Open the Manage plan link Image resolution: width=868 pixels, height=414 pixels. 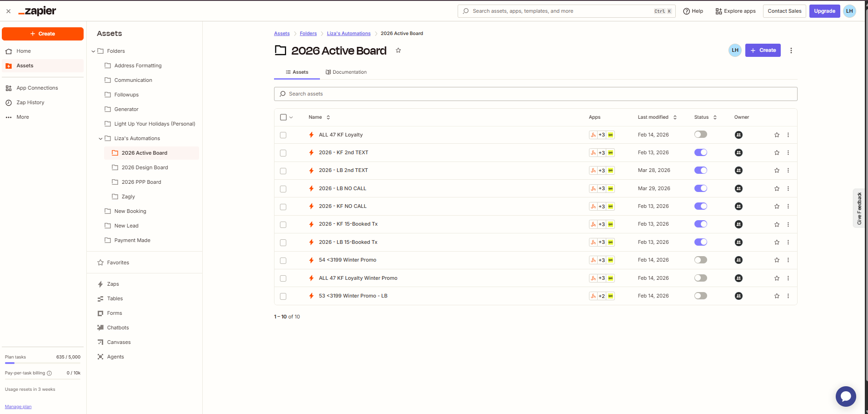tap(18, 407)
